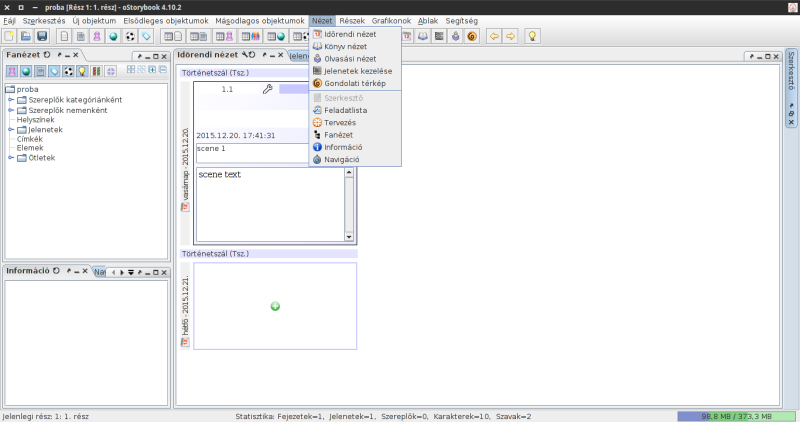
Task: Toggle locations globe filter in Fanézet toolbar
Action: 26,71
